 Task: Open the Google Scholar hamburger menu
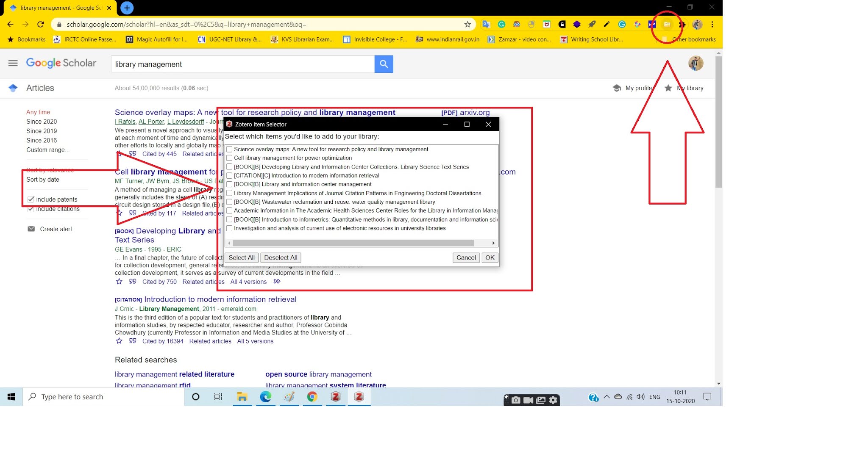(x=13, y=63)
